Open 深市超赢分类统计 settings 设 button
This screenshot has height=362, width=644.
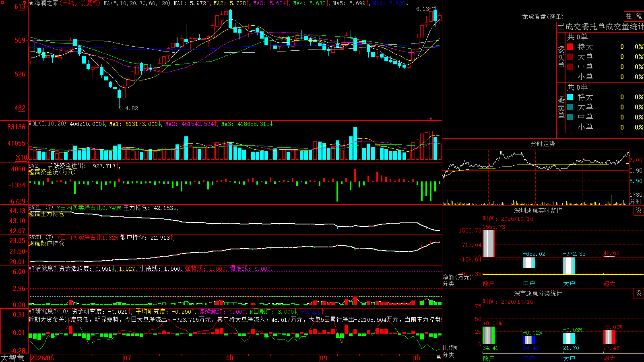click(639, 293)
